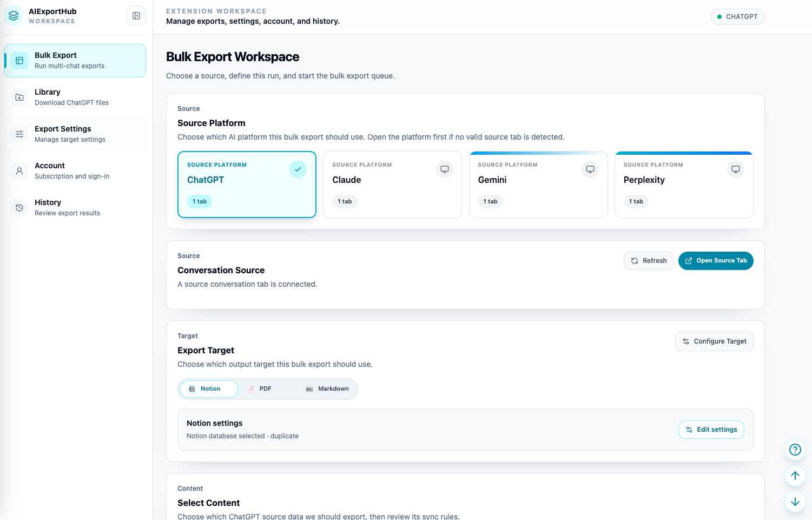Select Perplexity as the source platform
This screenshot has width=812, height=520.
pyautogui.click(x=684, y=185)
